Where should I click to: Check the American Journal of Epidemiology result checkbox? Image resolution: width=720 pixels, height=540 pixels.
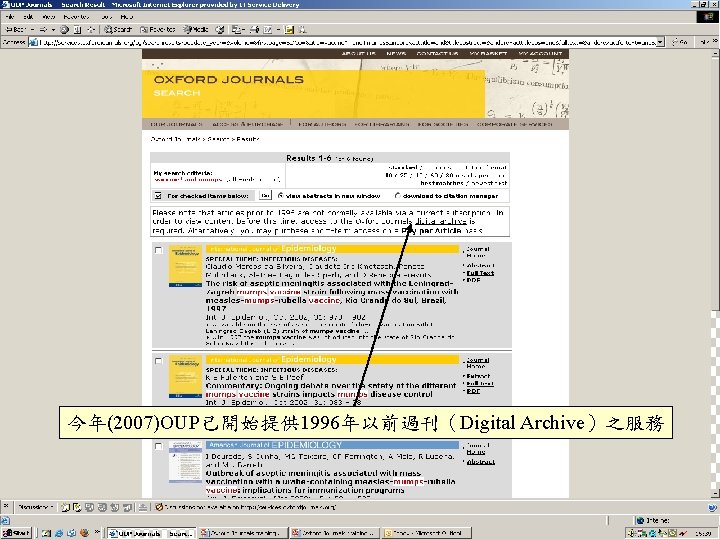pyautogui.click(x=158, y=446)
